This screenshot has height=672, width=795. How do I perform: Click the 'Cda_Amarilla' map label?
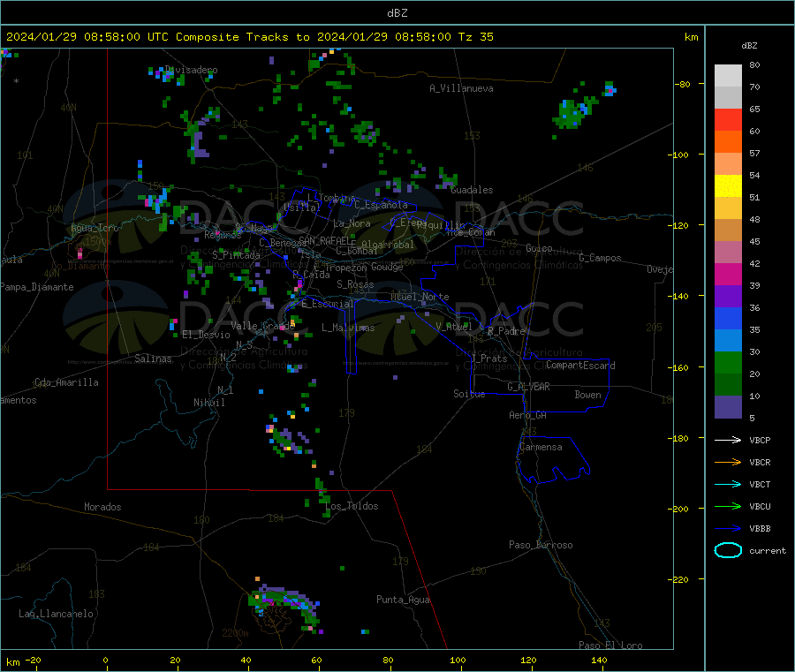tap(66, 382)
